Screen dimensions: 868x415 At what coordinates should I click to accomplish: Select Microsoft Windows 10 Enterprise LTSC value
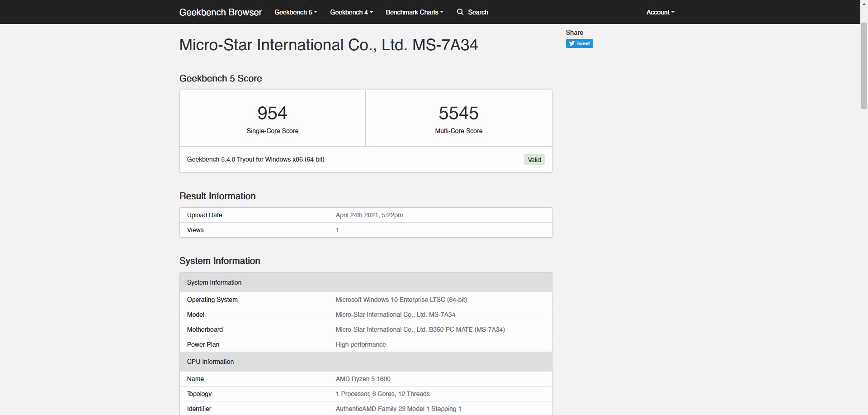[401, 300]
